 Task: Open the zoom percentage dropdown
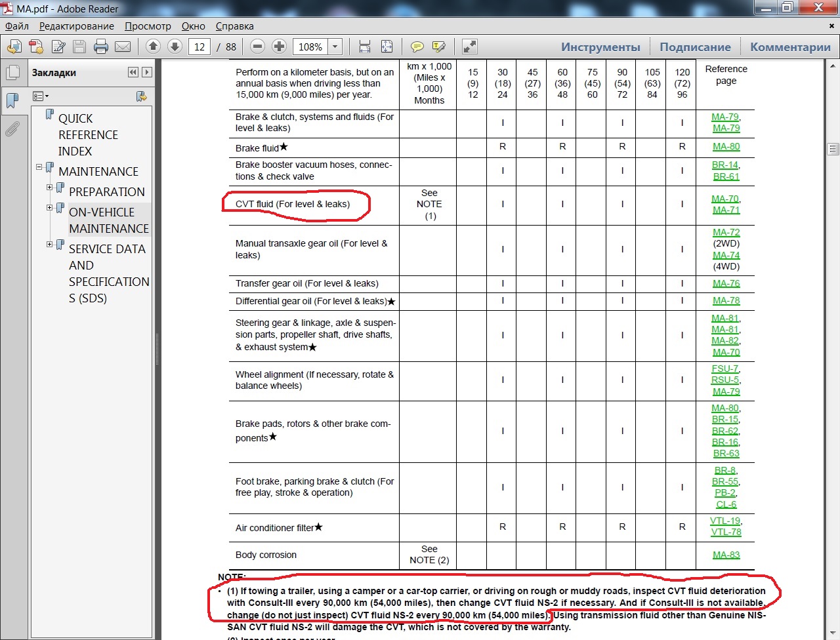point(335,47)
